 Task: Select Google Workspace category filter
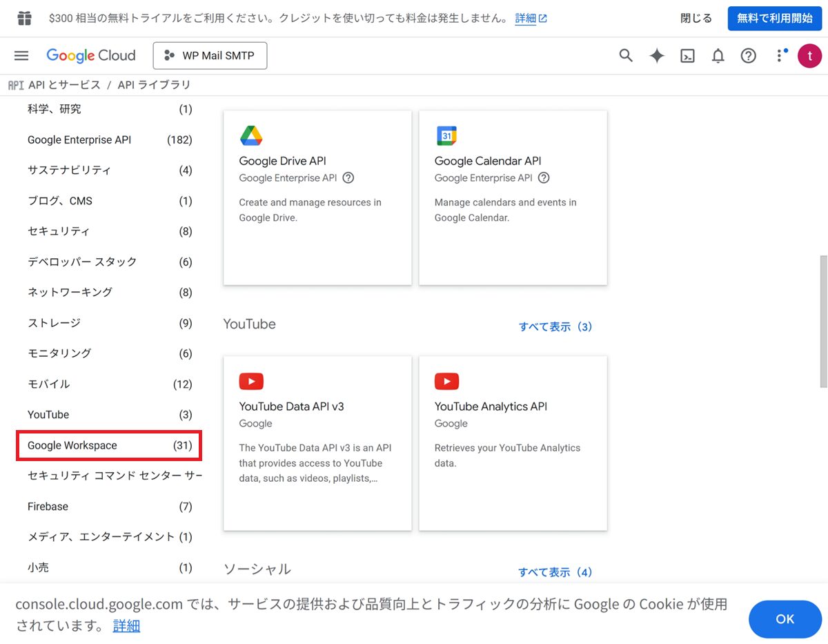tap(109, 445)
